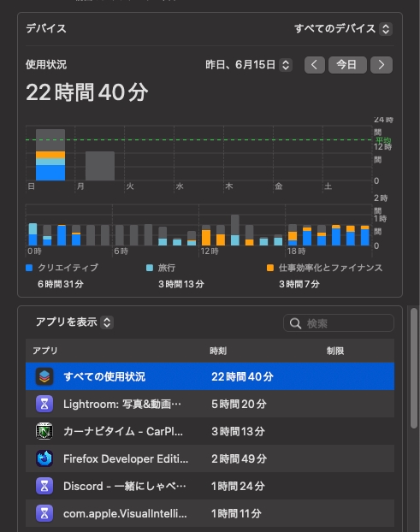This screenshot has height=532, width=420.
Task: Click into the 検索 search field
Action: tap(339, 323)
